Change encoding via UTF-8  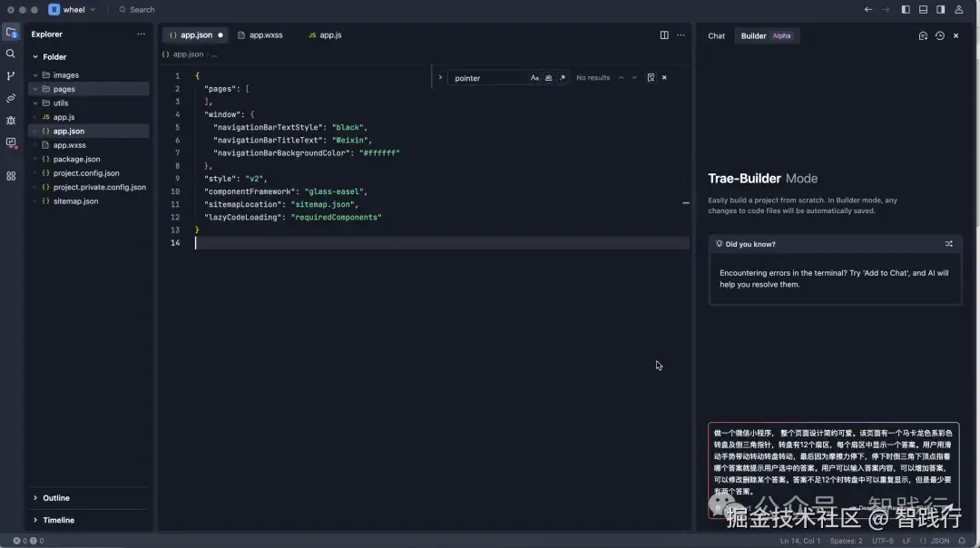tap(883, 541)
